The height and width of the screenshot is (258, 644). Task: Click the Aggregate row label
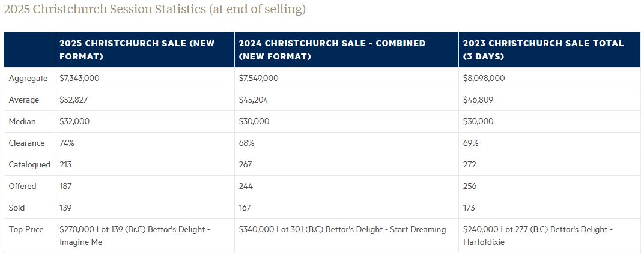click(28, 78)
